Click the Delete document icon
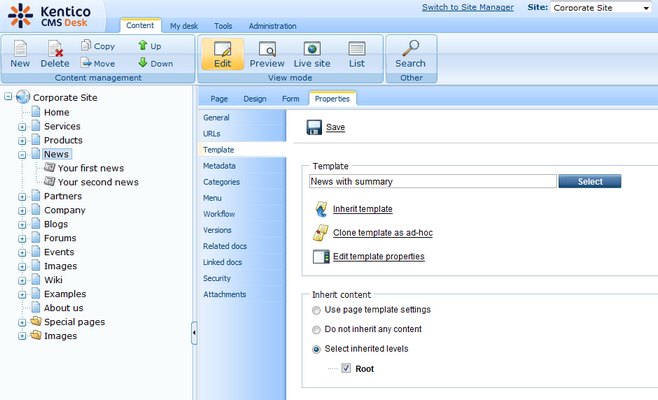 [55, 49]
